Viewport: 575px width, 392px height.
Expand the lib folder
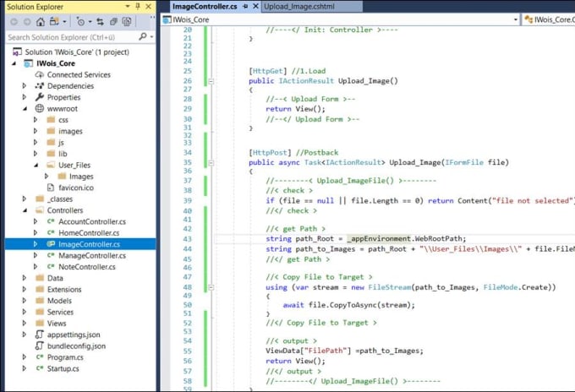pos(36,154)
